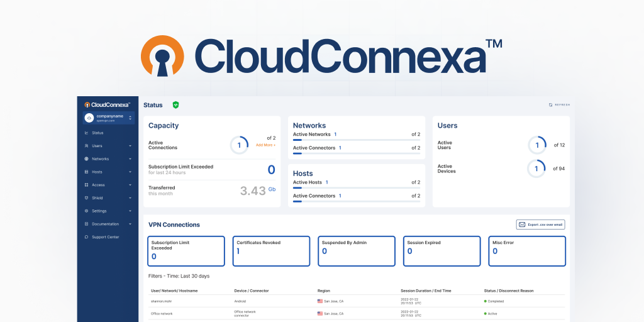
Task: Expand the Networks sidebar submenu arrow
Action: tap(130, 159)
